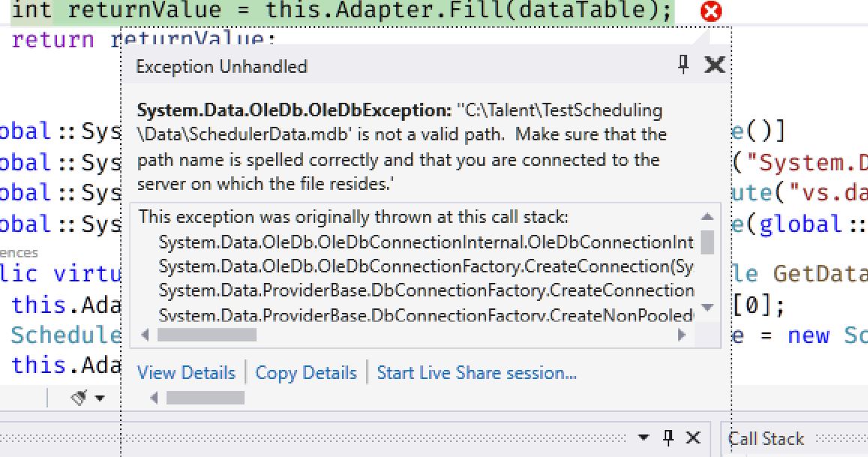Click the Copy Details link
This screenshot has height=457, width=868.
[306, 373]
